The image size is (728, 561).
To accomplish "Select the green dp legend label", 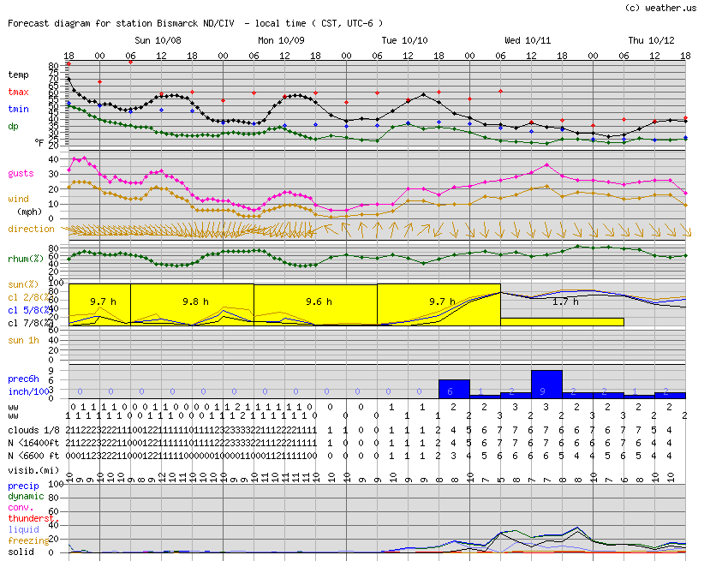I will (x=14, y=126).
